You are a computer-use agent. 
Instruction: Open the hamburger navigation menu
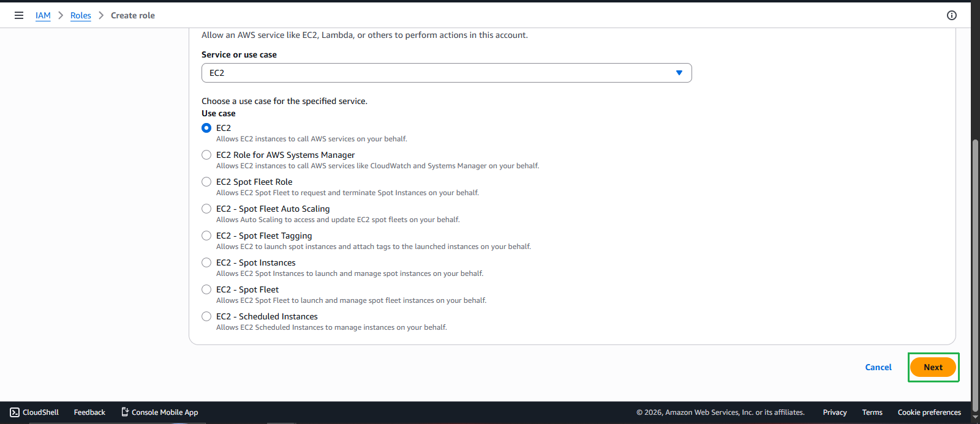[x=19, y=15]
